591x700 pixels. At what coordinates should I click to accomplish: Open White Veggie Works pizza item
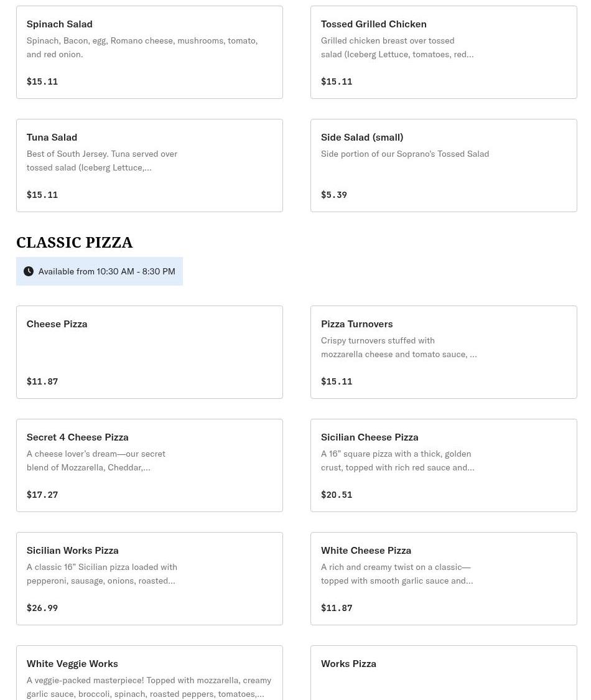[149, 673]
